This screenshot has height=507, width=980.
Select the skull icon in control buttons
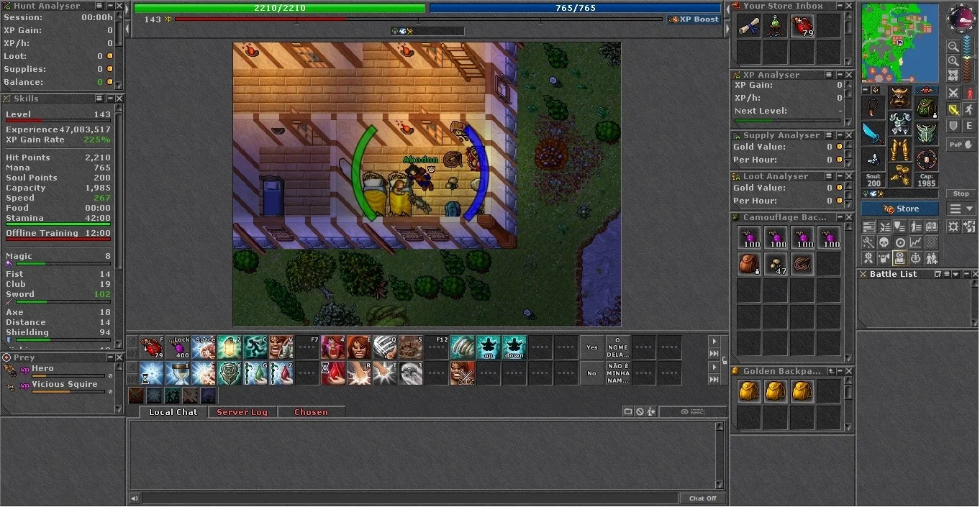884,243
